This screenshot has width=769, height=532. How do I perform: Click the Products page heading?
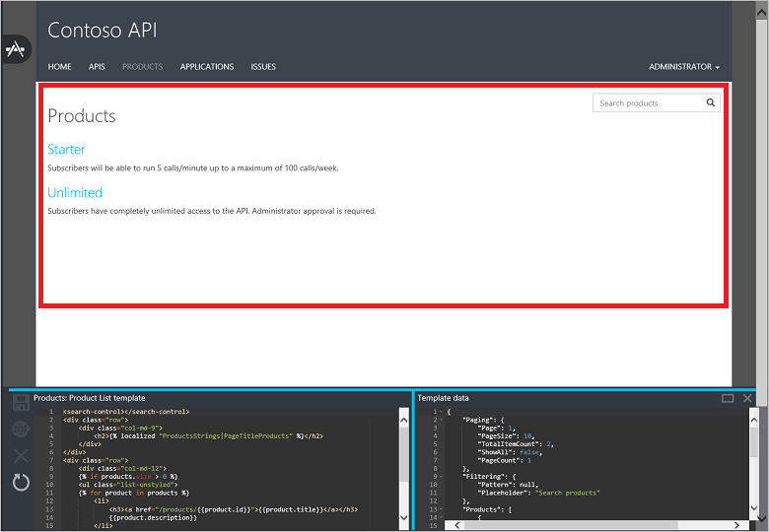pos(82,116)
